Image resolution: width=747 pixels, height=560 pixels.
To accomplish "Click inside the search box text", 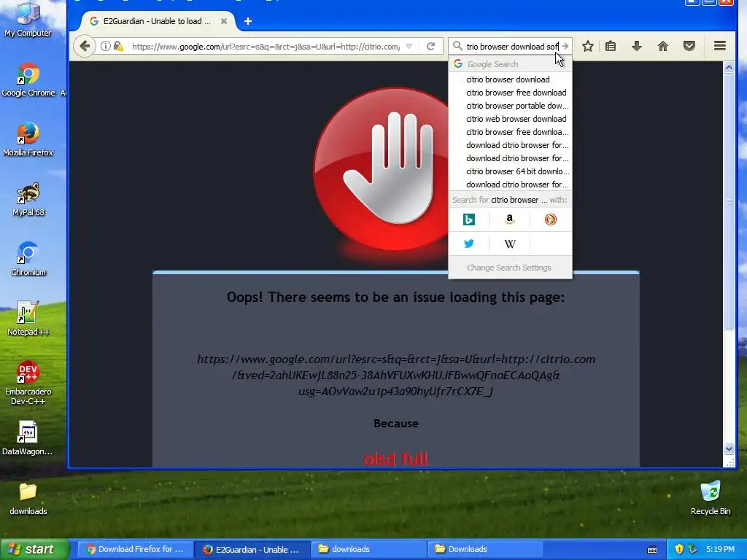I will tap(511, 47).
